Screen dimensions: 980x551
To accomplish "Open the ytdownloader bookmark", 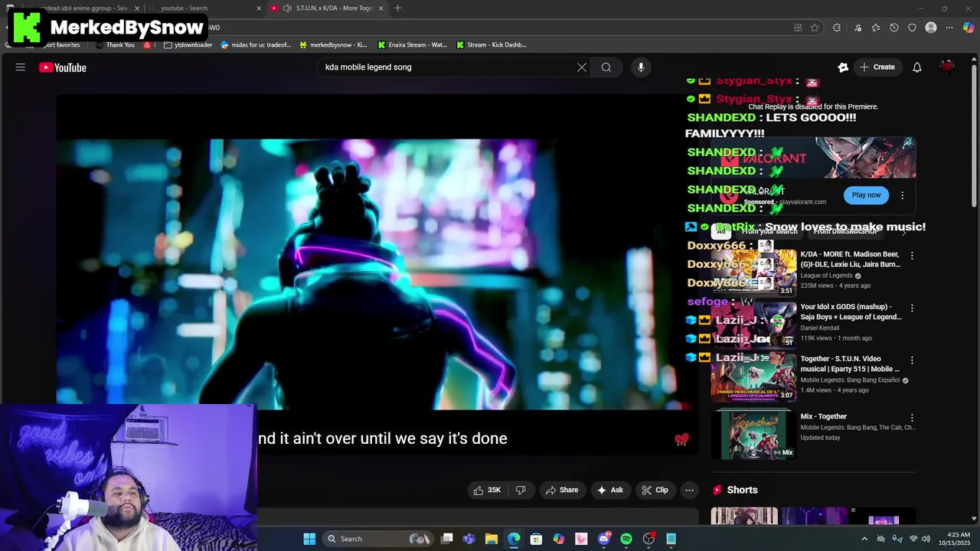I will point(188,44).
